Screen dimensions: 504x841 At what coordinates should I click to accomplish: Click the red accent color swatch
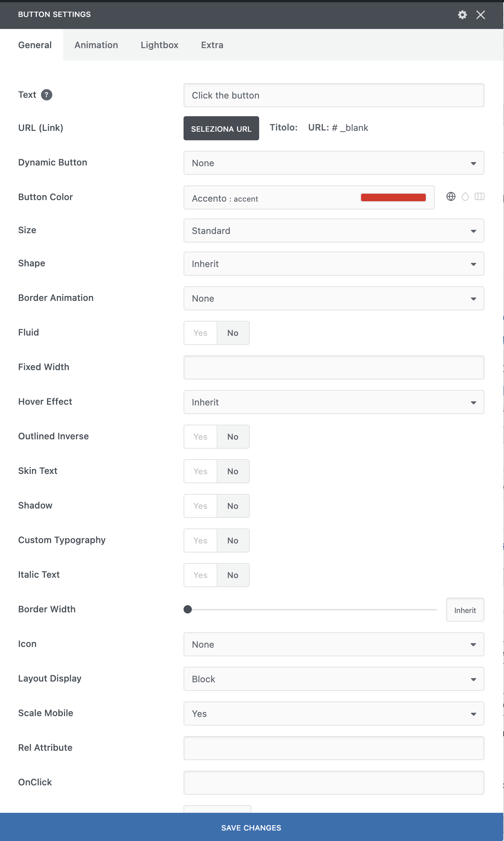pyautogui.click(x=393, y=197)
